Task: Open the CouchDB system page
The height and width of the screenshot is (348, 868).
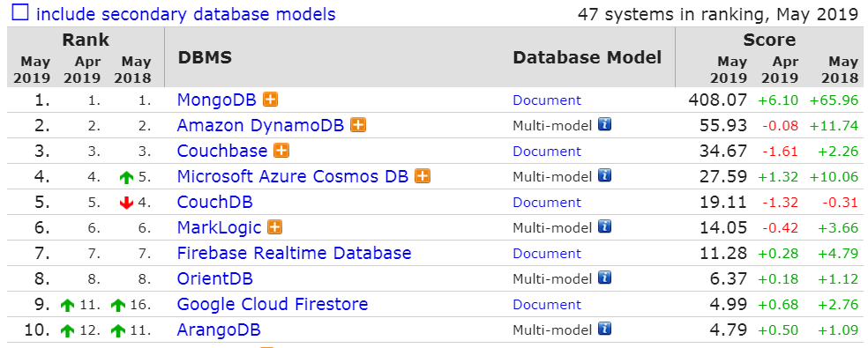Action: [214, 202]
